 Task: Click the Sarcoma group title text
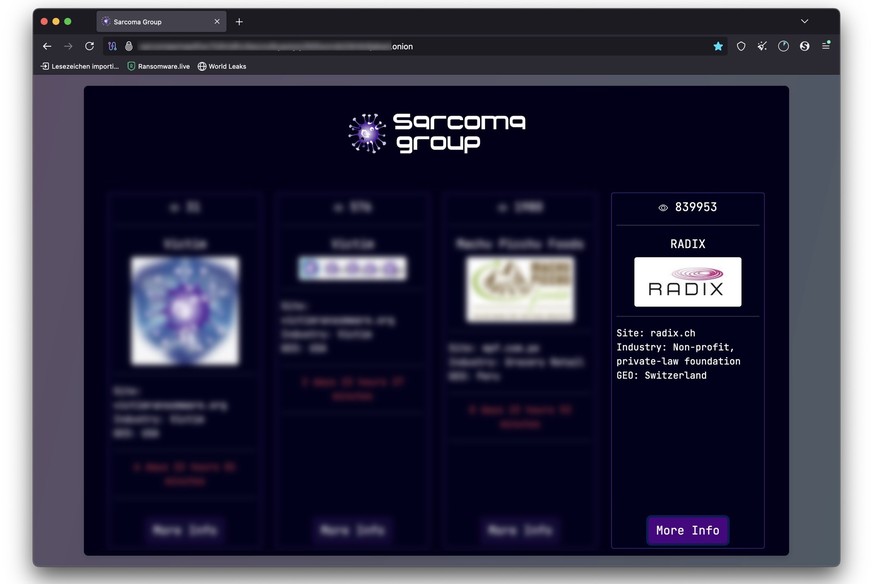[459, 132]
